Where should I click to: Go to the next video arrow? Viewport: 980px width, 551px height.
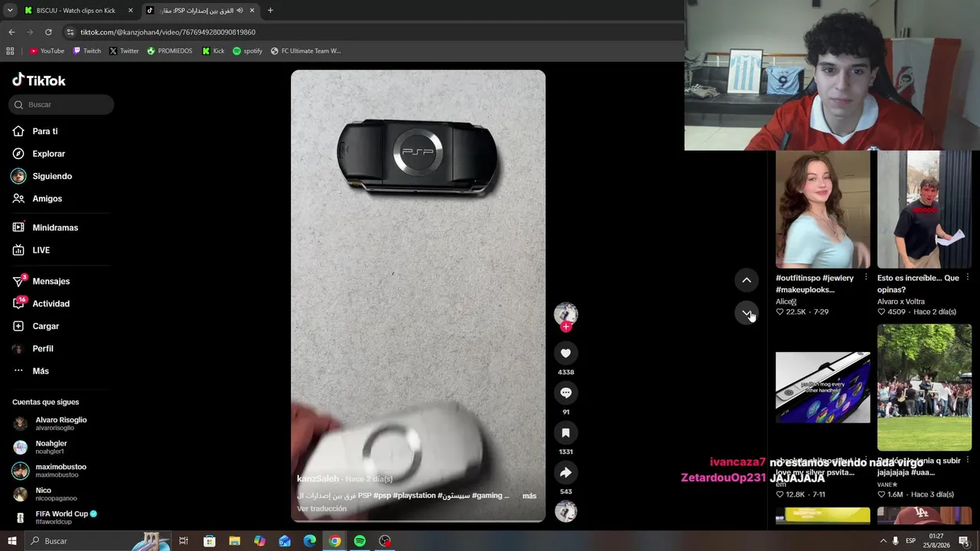(746, 312)
